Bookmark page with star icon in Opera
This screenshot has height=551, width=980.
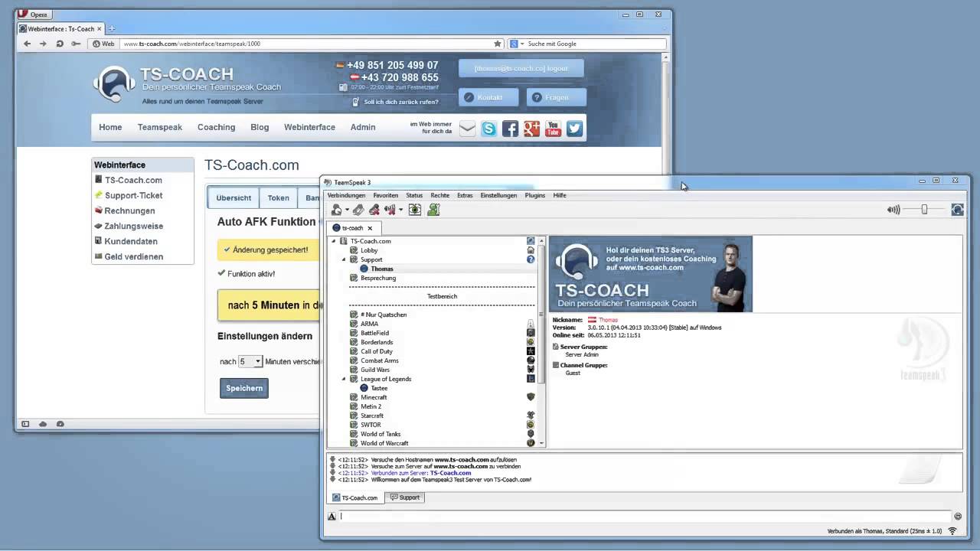click(498, 44)
